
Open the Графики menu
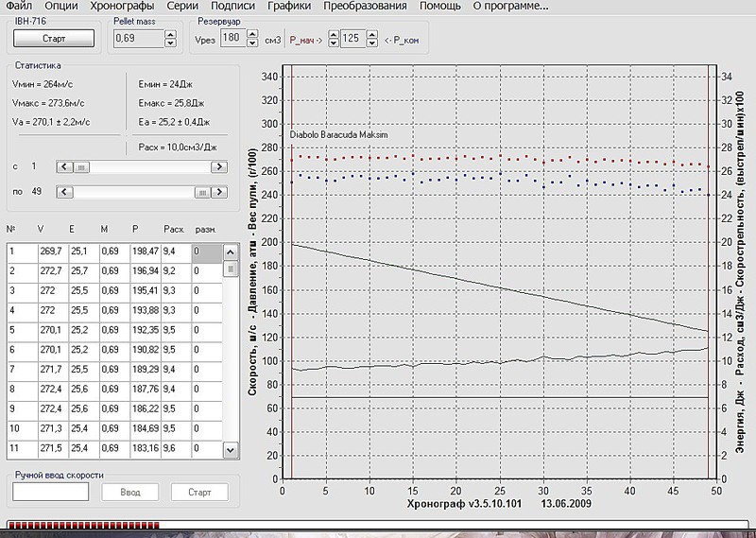pos(289,7)
